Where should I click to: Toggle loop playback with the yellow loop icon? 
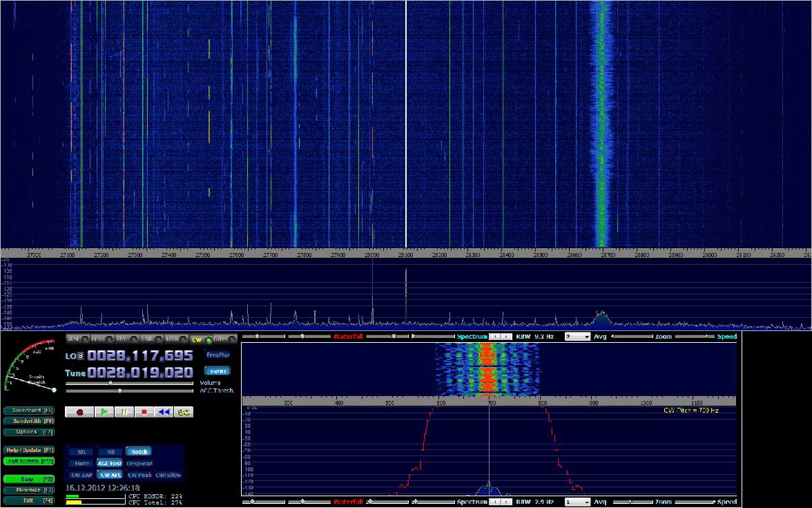pyautogui.click(x=184, y=412)
